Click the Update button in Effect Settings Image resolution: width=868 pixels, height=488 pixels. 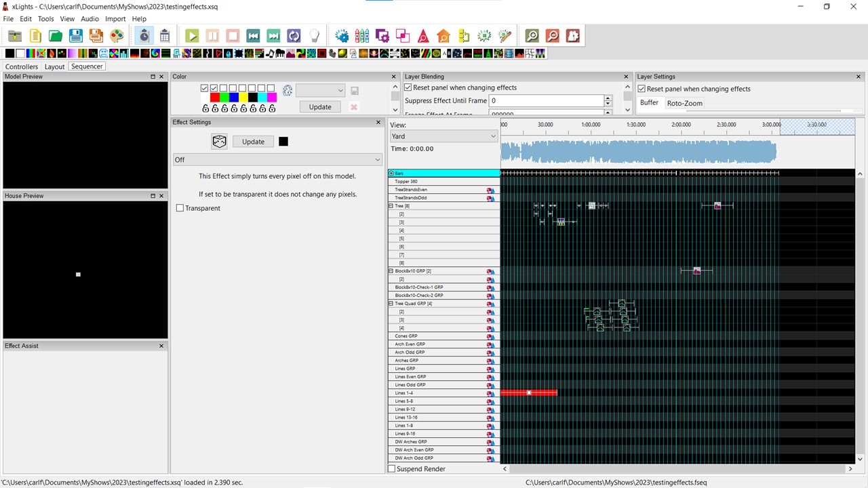(253, 141)
